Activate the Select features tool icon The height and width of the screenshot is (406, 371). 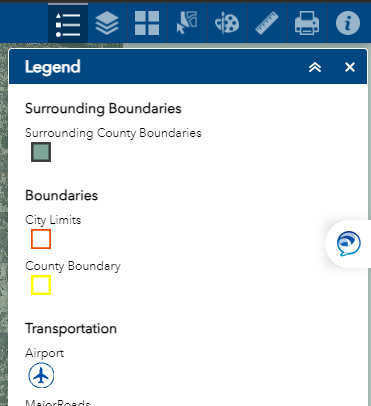[x=187, y=23]
